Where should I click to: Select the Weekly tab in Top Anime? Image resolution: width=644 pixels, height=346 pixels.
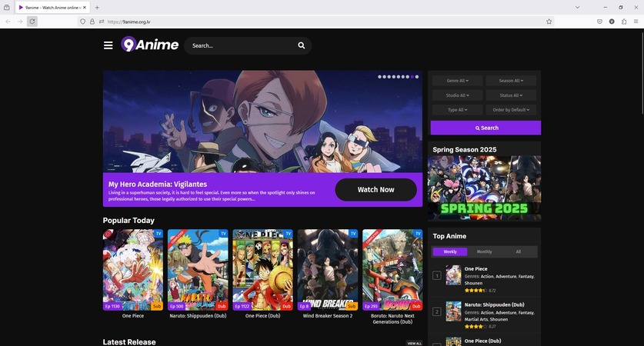click(450, 251)
